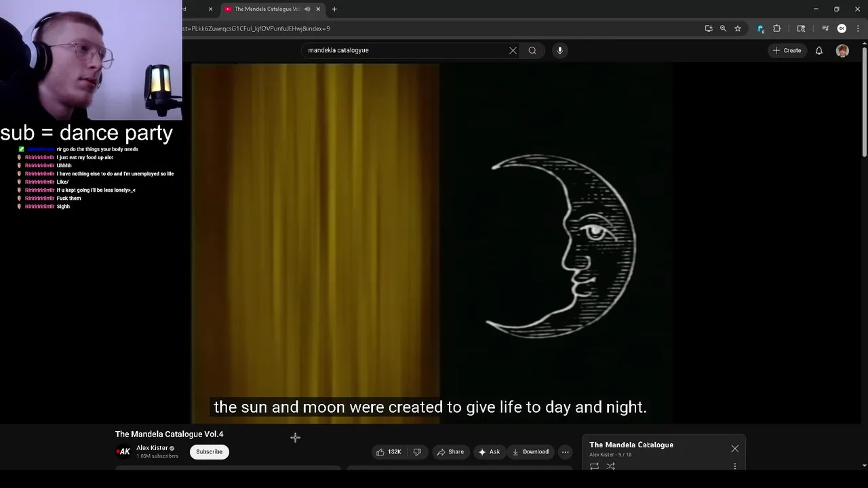
Task: Close the partially hidden first tab
Action: click(210, 9)
